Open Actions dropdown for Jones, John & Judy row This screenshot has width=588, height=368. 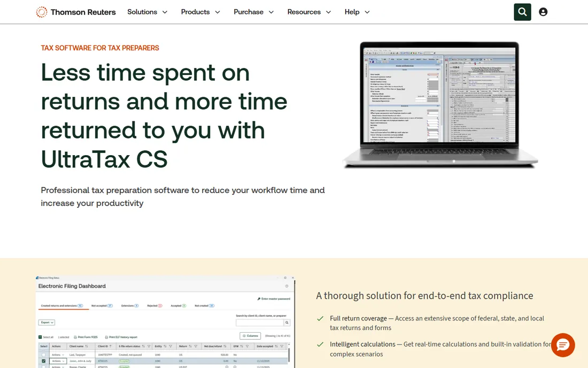[58, 361]
